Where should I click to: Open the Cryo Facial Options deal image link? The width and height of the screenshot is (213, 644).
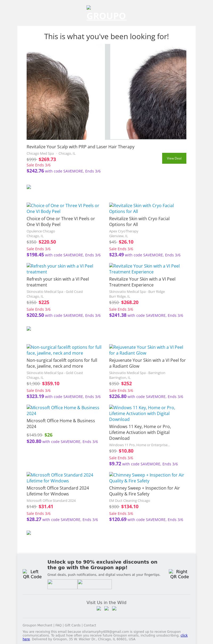coord(141,208)
